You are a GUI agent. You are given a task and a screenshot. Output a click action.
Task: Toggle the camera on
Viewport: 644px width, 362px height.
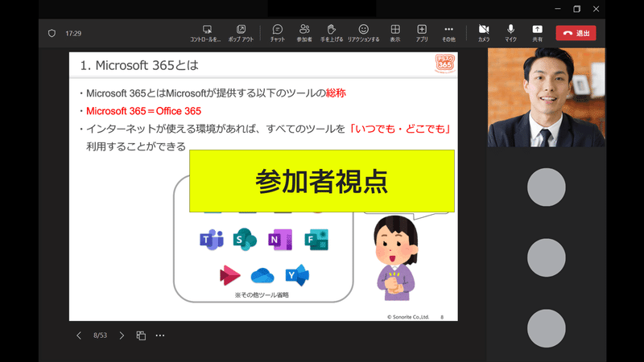tap(484, 33)
